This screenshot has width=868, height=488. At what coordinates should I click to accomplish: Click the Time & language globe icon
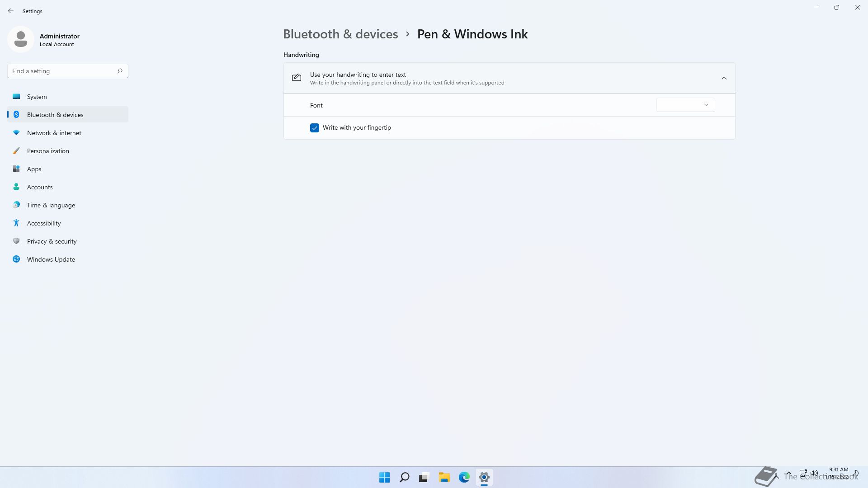pos(16,205)
